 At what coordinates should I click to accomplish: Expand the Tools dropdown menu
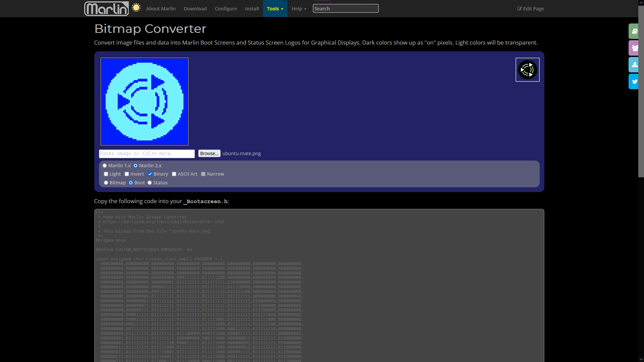pyautogui.click(x=275, y=9)
